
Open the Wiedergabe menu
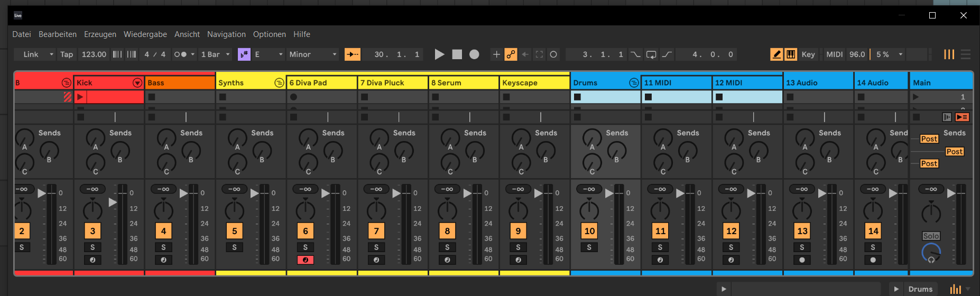pyautogui.click(x=145, y=34)
